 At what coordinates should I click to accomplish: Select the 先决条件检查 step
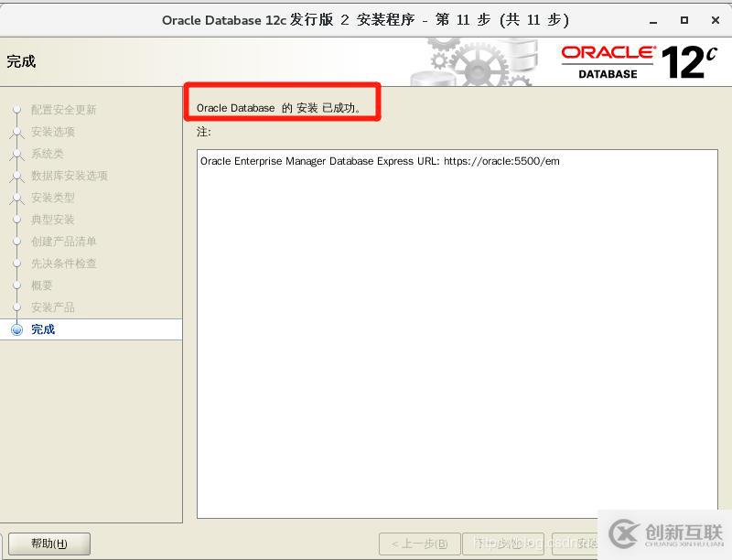pyautogui.click(x=63, y=264)
